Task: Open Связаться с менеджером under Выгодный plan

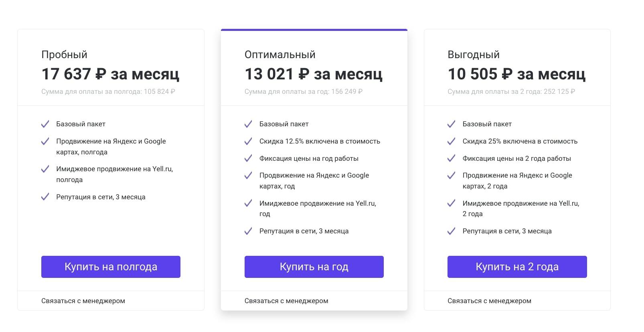Action: click(x=489, y=301)
